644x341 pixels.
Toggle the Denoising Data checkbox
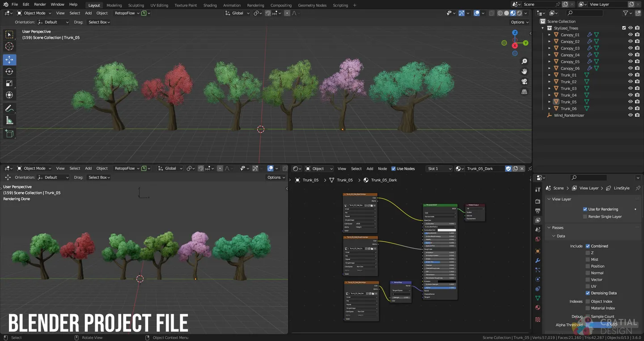(588, 293)
